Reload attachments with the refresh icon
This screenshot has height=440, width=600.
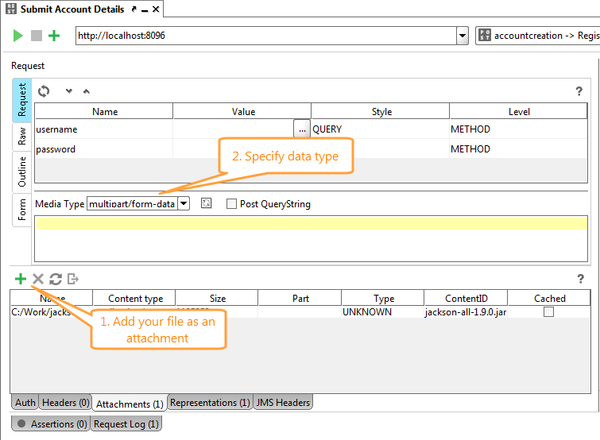tap(56, 279)
